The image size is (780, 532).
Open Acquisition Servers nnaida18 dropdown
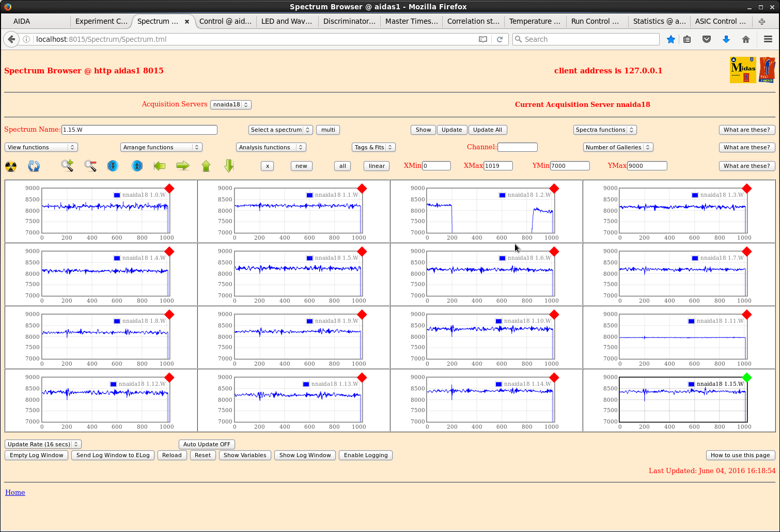[231, 104]
